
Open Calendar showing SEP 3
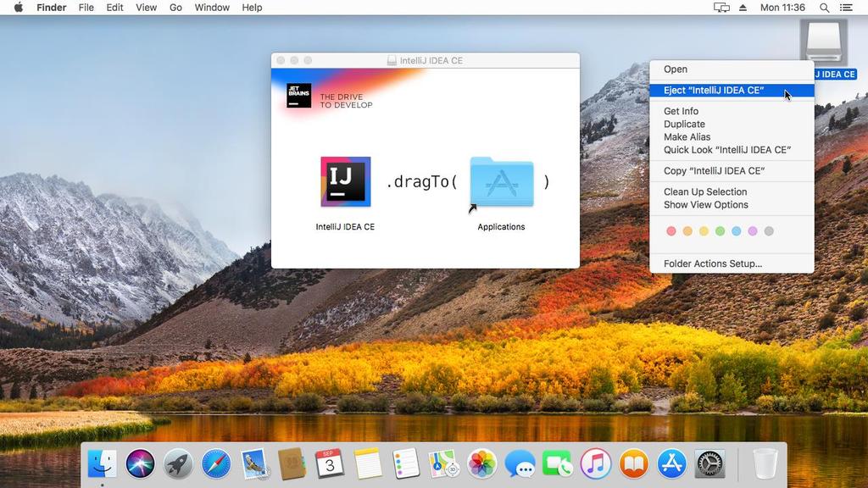click(330, 463)
